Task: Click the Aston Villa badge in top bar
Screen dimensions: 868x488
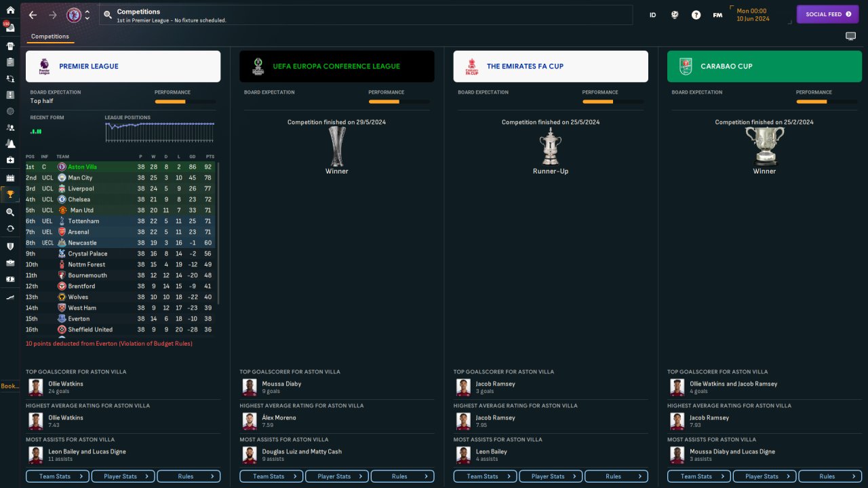Action: tap(73, 15)
